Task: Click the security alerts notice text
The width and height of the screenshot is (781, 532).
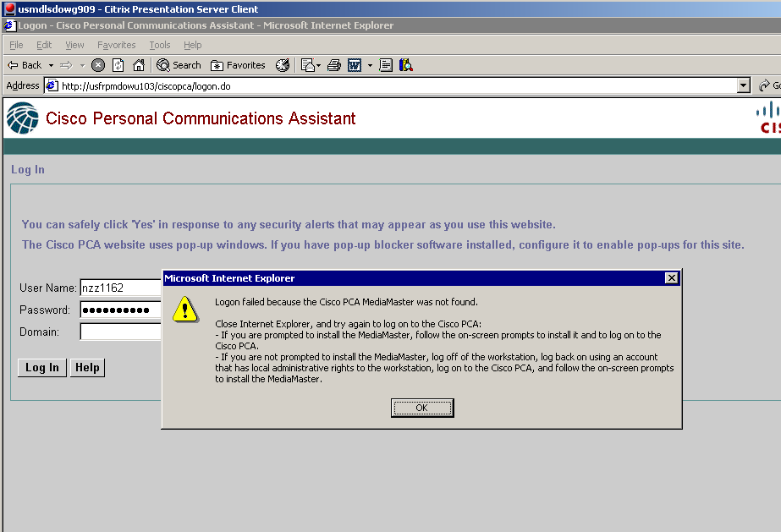Action: coord(289,224)
